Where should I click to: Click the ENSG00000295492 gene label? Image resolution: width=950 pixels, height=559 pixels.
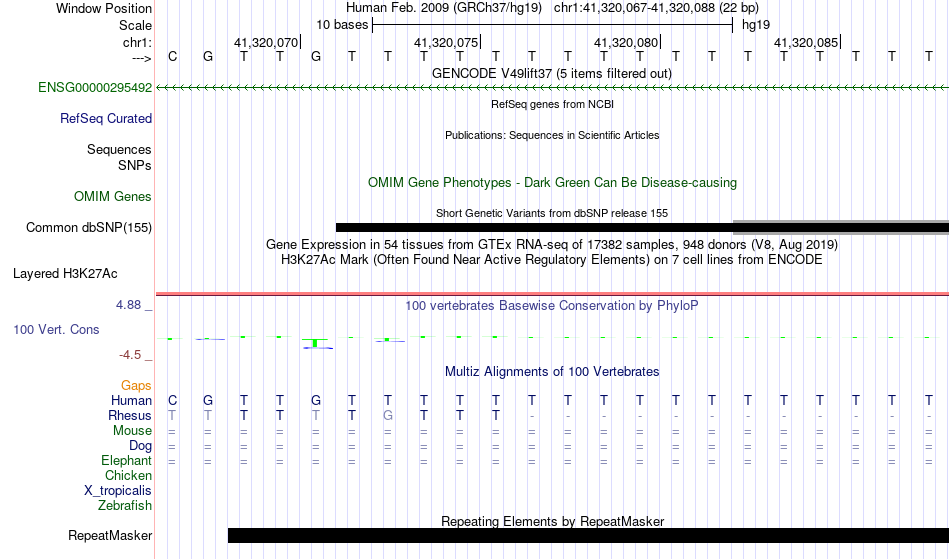click(95, 88)
